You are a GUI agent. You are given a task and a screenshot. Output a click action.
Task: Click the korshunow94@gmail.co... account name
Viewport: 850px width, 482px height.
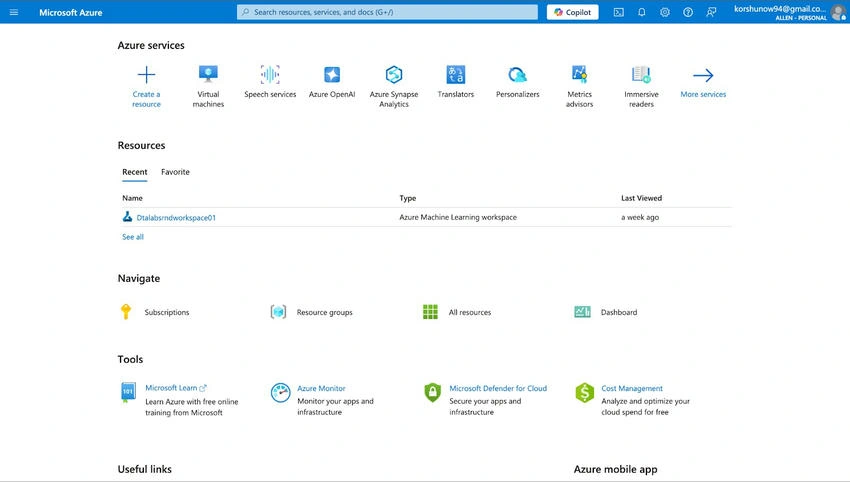pos(780,9)
